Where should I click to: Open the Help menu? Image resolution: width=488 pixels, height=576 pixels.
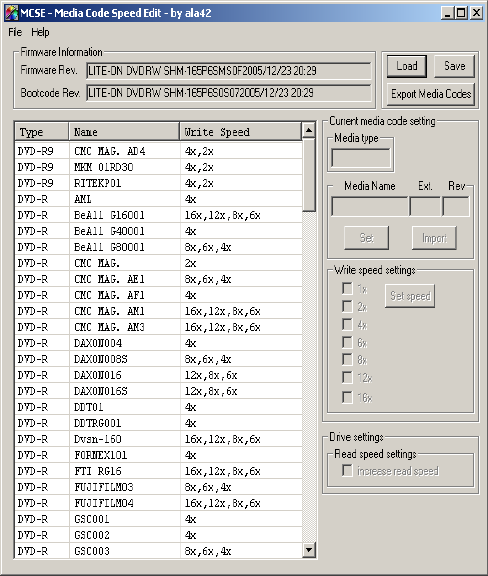pos(40,32)
